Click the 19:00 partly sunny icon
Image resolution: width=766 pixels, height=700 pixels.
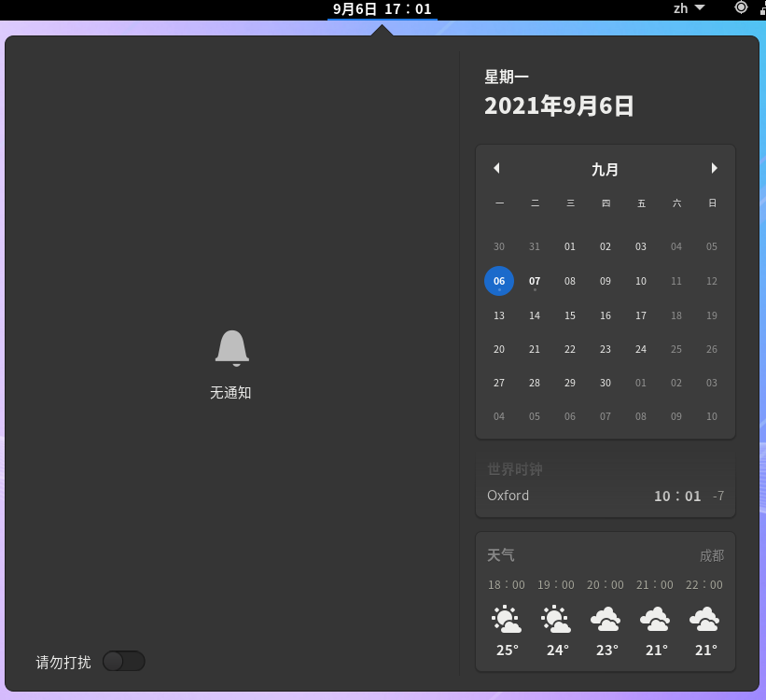coord(556,619)
